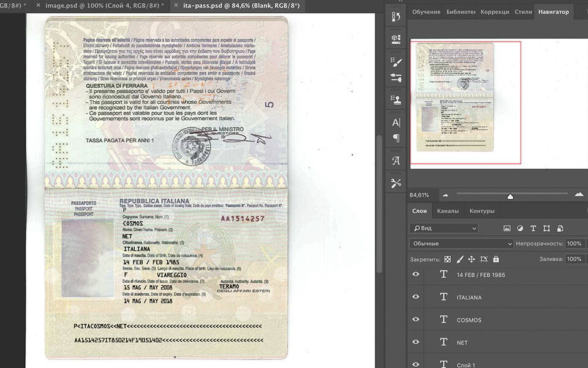Open the Вид layer filter dropdown
Viewport: 588px width, 368px height.
(x=444, y=228)
